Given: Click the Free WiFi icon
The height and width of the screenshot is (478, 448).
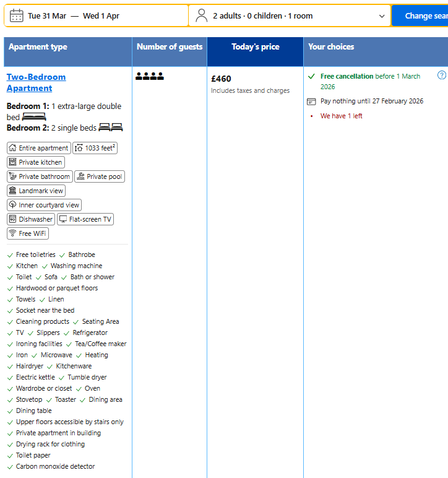Looking at the screenshot, I should [12, 233].
